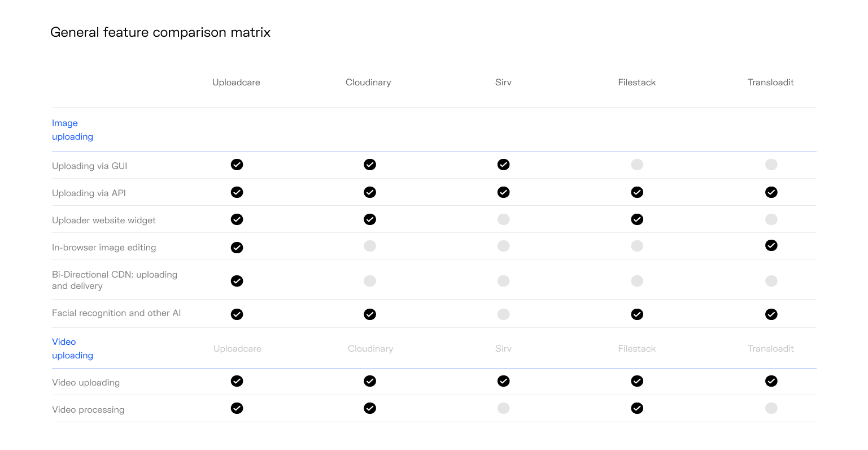
Task: Open the Video uploading link
Action: pyautogui.click(x=72, y=348)
